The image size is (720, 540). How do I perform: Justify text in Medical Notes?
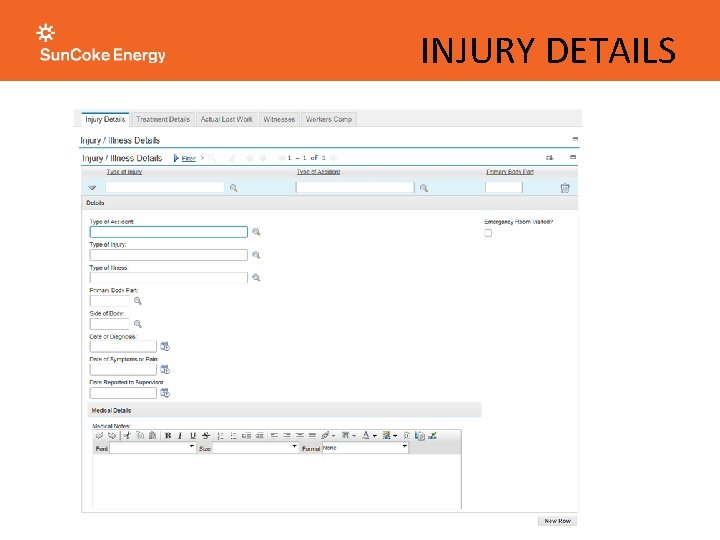tap(313, 435)
